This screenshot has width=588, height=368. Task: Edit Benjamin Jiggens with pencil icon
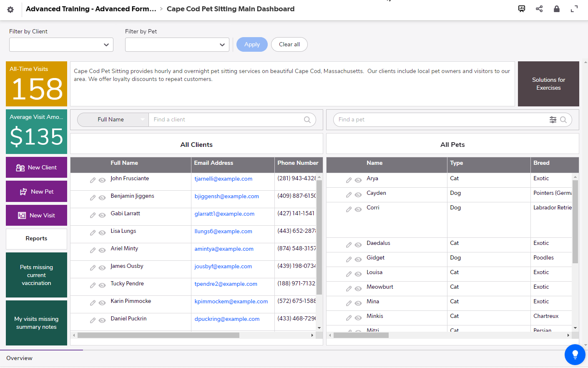(93, 198)
